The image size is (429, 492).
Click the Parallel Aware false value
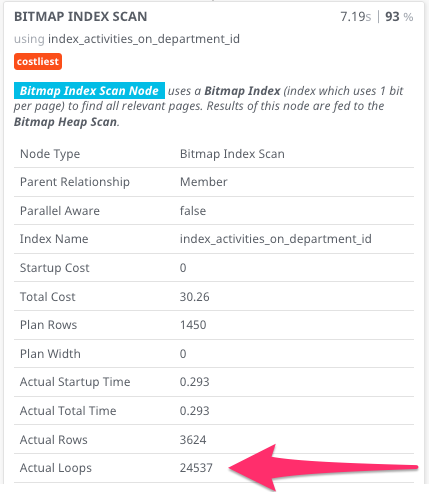pyautogui.click(x=193, y=211)
